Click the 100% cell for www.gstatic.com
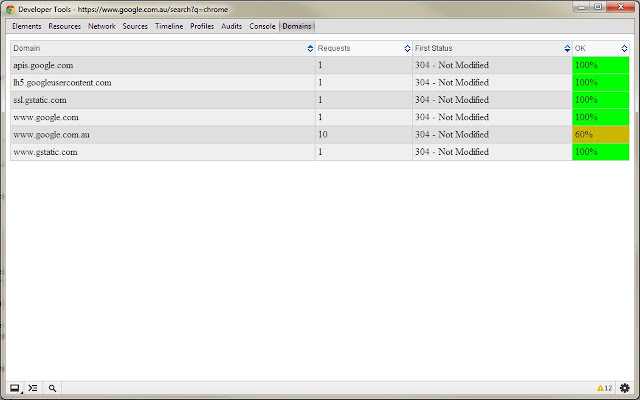The height and width of the screenshot is (400, 640). [601, 152]
